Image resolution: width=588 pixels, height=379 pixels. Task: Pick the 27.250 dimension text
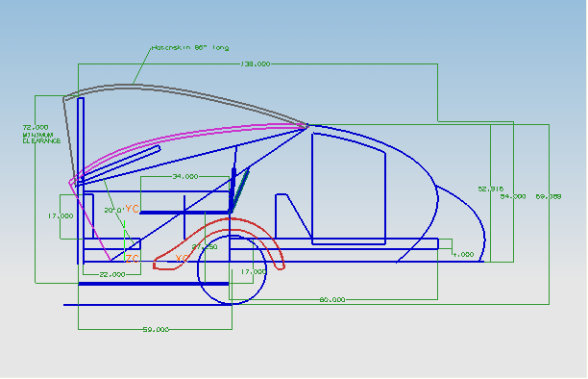(205, 247)
